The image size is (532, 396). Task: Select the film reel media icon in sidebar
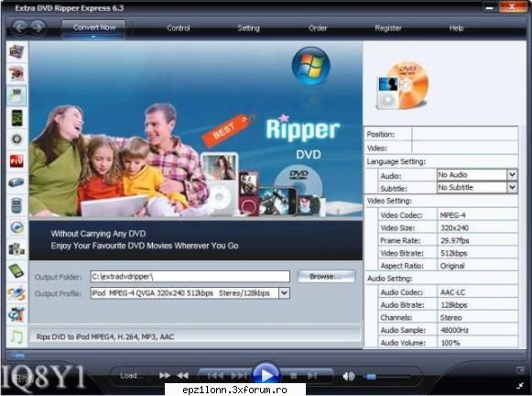[x=16, y=314]
